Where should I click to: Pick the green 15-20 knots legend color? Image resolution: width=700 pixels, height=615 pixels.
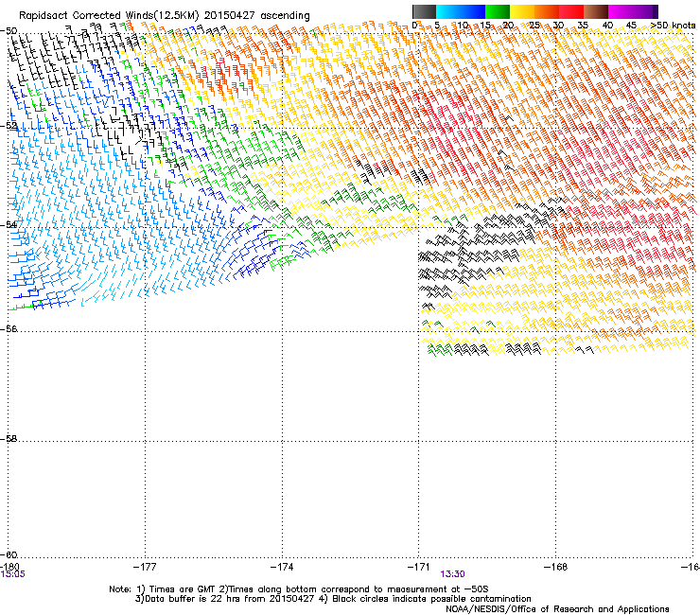[x=497, y=11]
